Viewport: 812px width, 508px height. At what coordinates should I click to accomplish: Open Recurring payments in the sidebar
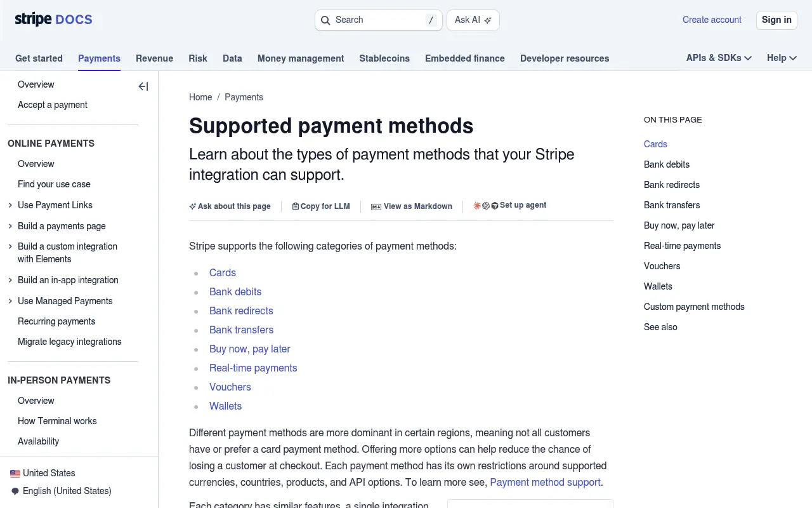(56, 321)
